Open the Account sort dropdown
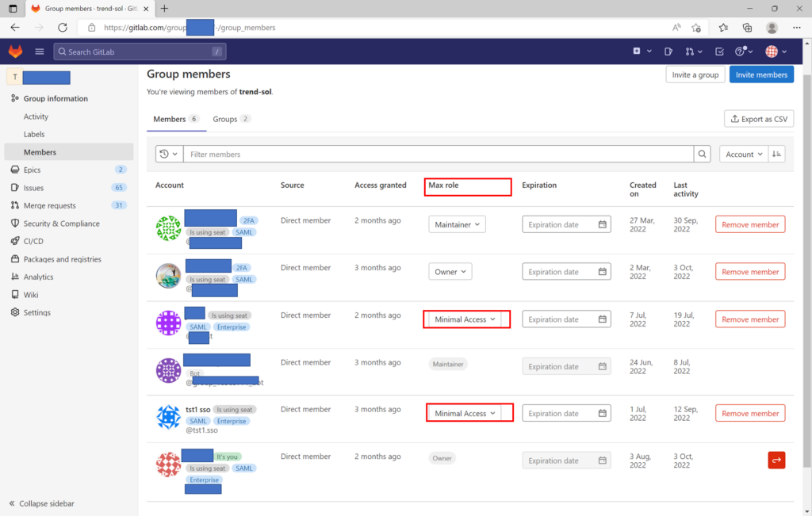This screenshot has width=812, height=516. (x=744, y=154)
